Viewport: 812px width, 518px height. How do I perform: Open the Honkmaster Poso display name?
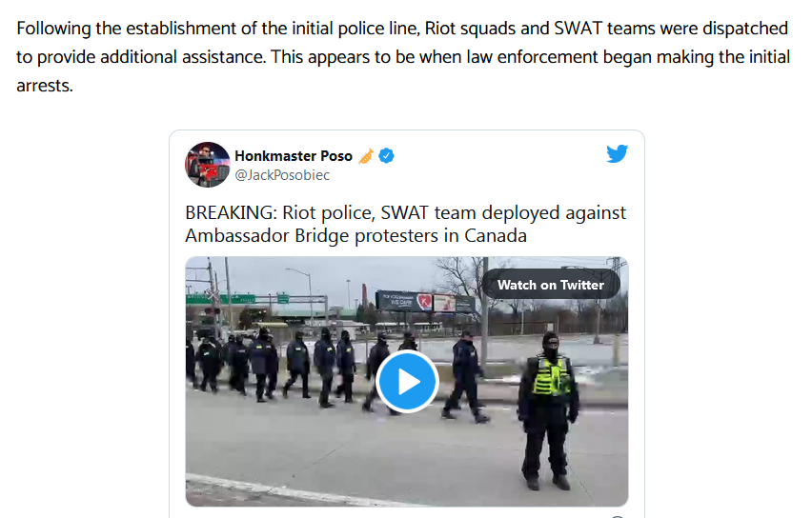coord(294,156)
